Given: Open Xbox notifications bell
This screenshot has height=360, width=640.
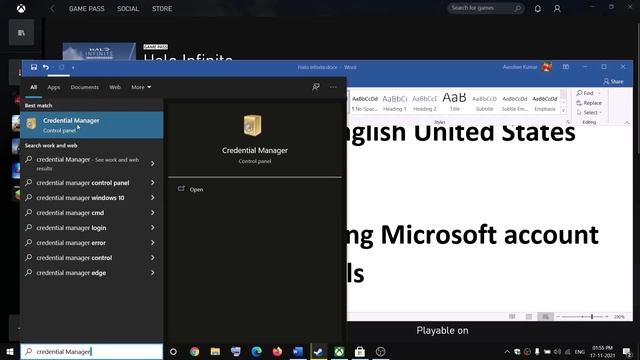Looking at the screenshot, I should click(538, 9).
